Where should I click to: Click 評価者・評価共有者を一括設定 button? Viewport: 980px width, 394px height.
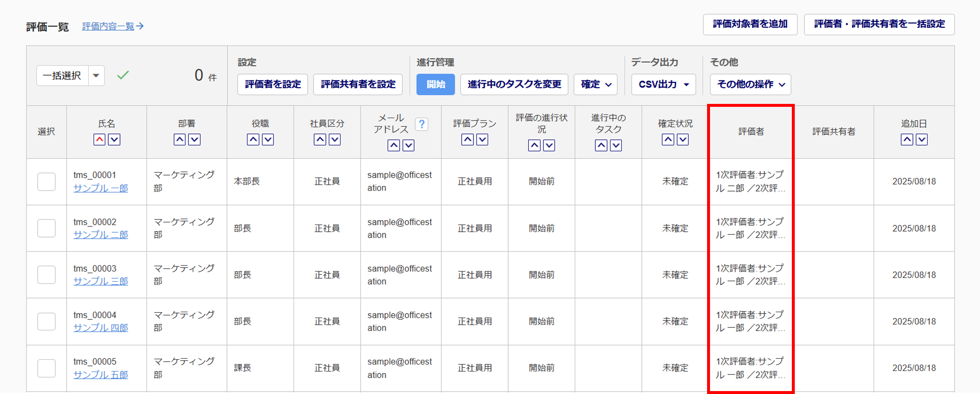[880, 24]
